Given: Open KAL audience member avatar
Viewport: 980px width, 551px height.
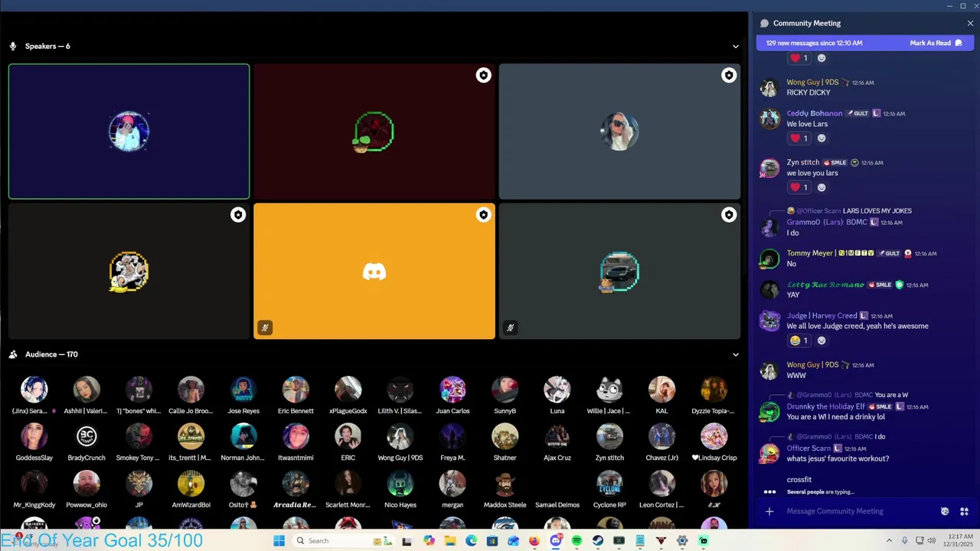Looking at the screenshot, I should pos(661,390).
